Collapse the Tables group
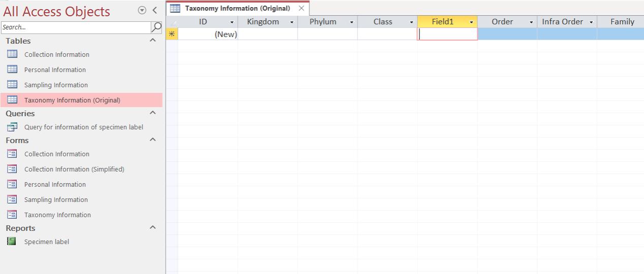This screenshot has height=274, width=644. (153, 40)
